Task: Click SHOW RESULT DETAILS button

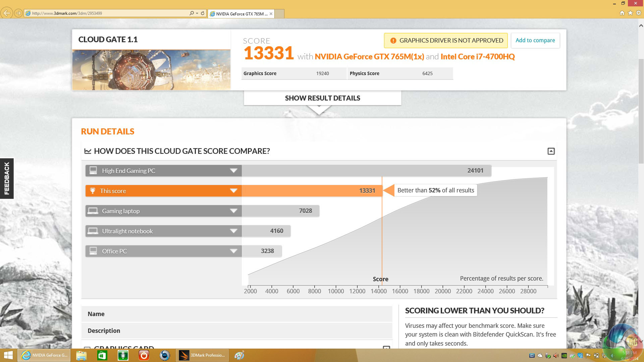Action: tap(322, 98)
